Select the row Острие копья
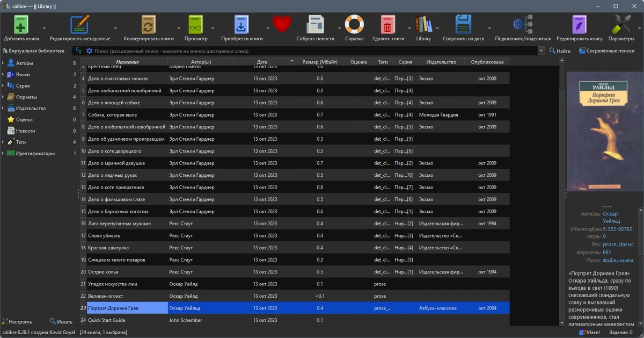 click(x=294, y=272)
